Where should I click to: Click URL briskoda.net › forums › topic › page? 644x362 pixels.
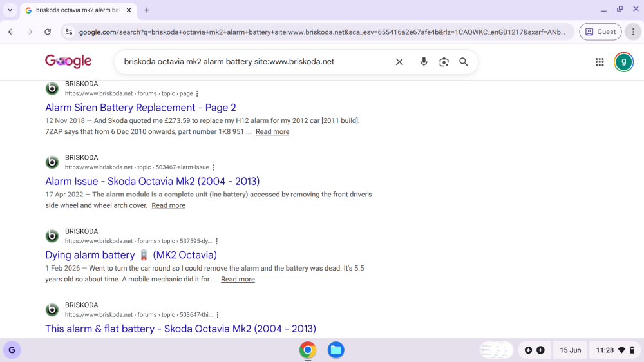[129, 93]
